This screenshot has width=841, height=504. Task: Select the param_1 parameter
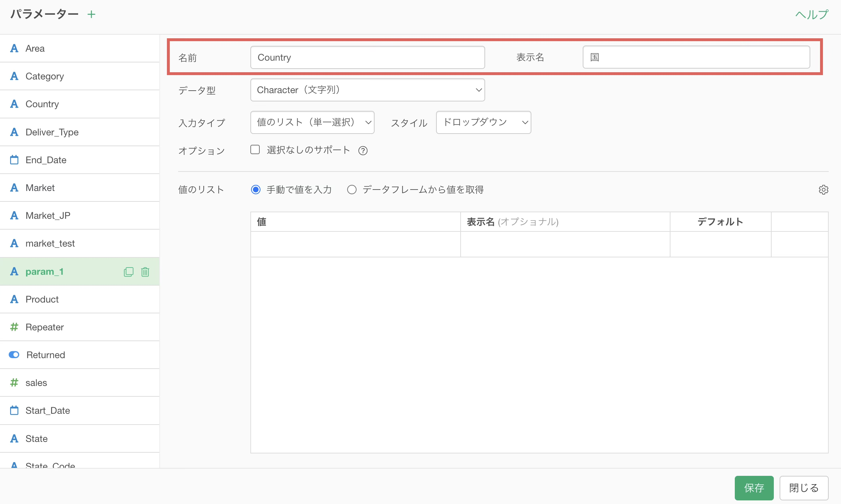pyautogui.click(x=79, y=271)
